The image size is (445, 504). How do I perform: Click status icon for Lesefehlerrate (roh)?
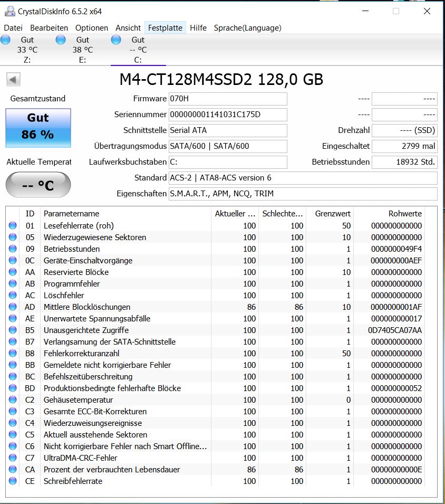point(13,226)
